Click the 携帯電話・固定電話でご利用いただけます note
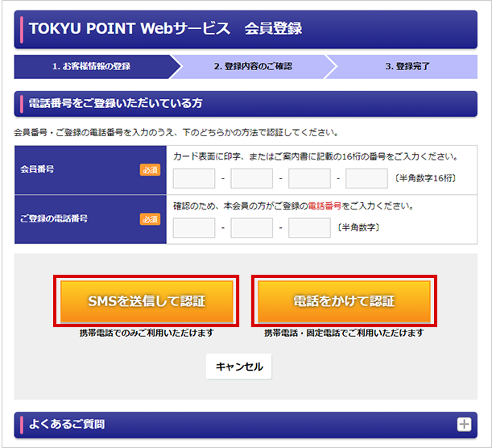 [344, 333]
